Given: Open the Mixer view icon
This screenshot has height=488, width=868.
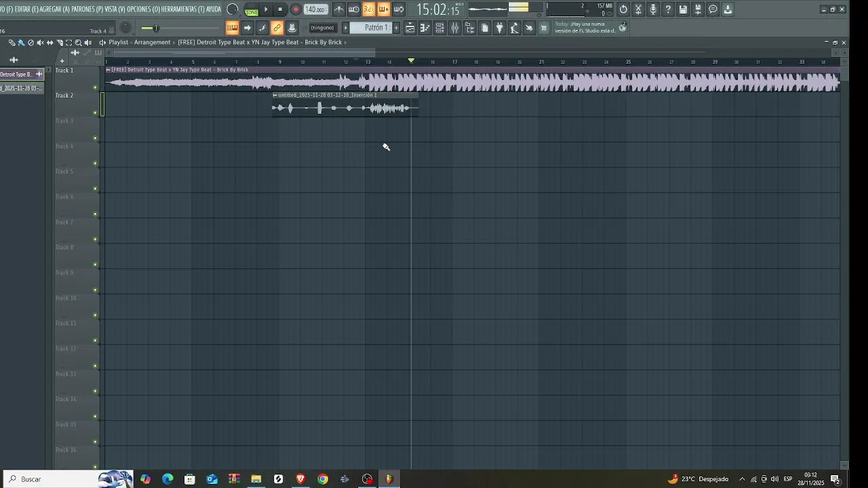Looking at the screenshot, I should tap(455, 28).
